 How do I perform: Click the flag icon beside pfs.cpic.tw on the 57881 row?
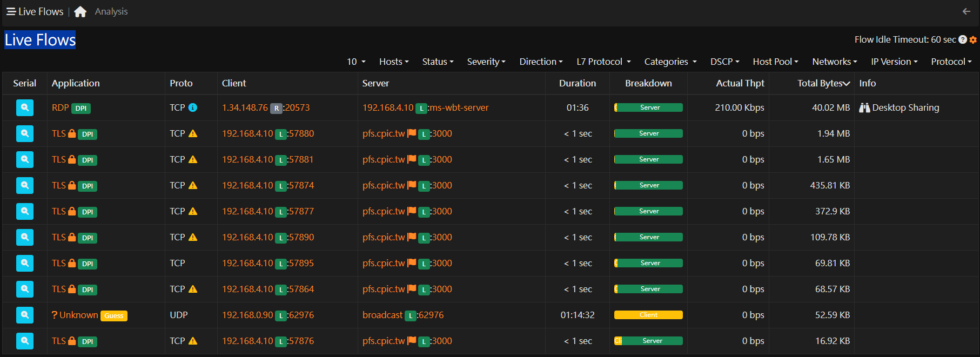click(x=412, y=159)
